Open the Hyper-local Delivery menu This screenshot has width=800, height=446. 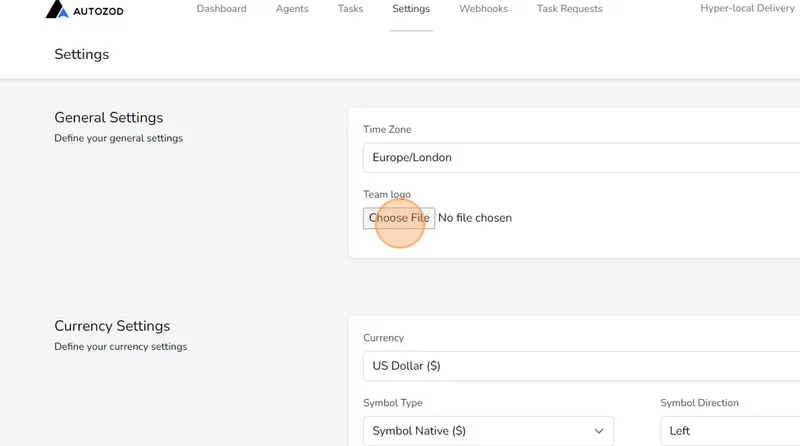tap(749, 9)
